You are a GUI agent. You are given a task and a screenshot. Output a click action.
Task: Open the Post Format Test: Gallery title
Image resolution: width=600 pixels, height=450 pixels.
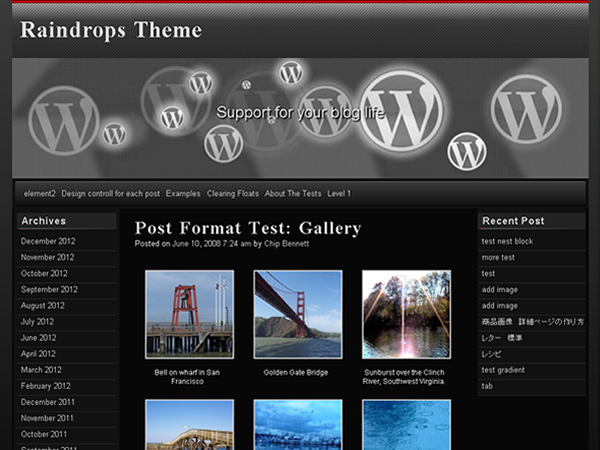coord(247,229)
